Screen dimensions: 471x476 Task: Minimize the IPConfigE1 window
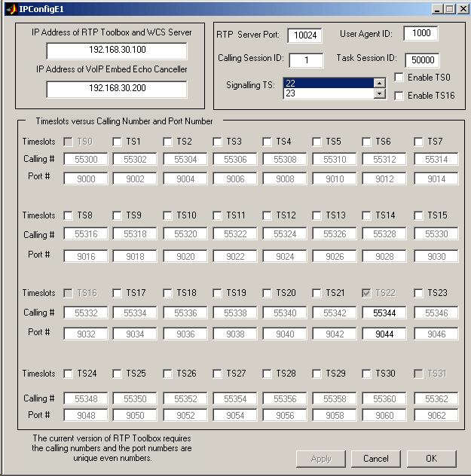click(x=437, y=9)
